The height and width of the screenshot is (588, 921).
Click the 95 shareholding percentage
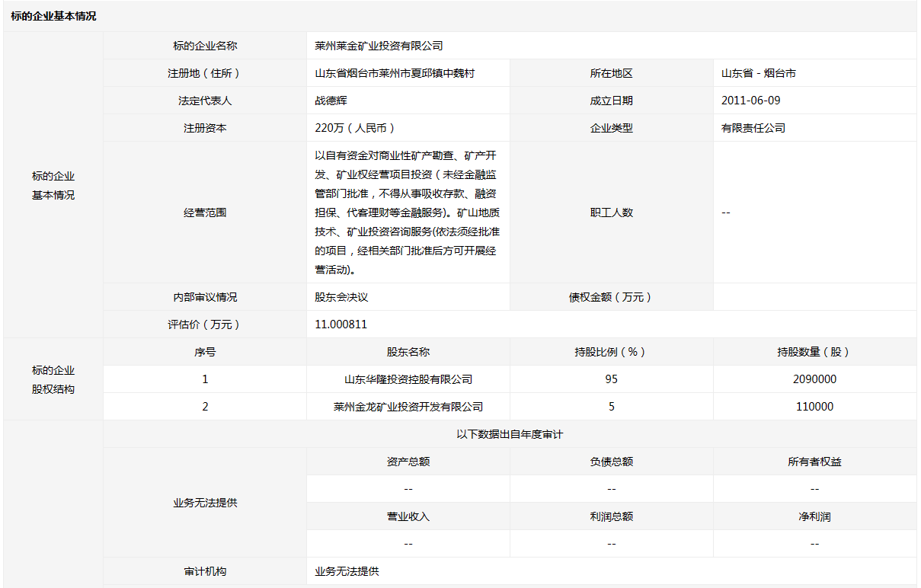(612, 379)
